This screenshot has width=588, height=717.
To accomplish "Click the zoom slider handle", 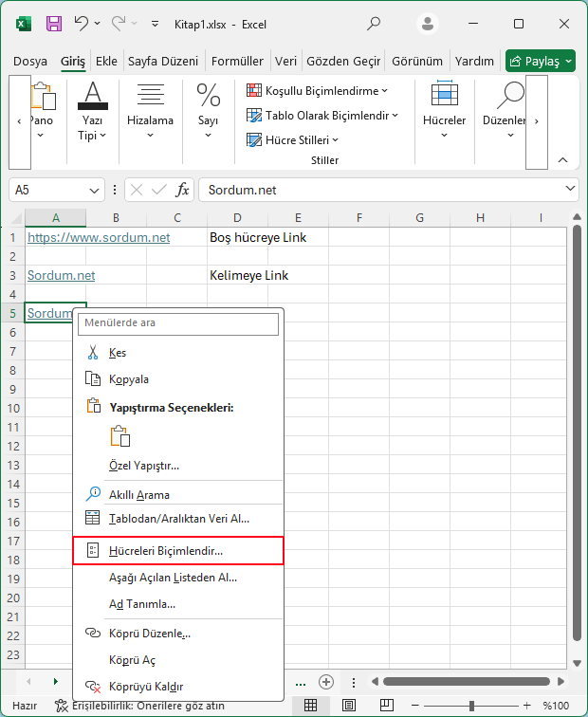I will click(471, 706).
